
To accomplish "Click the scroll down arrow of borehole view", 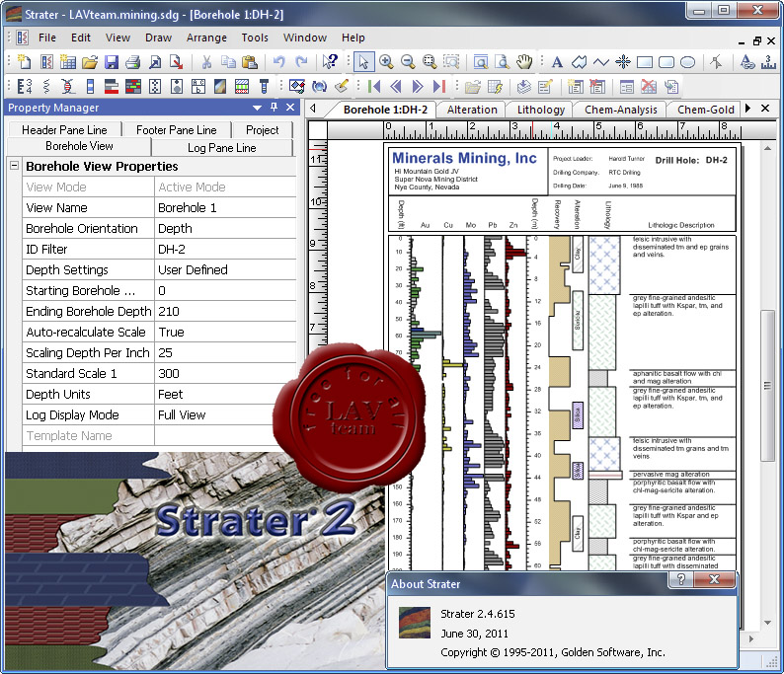I will pos(767,623).
